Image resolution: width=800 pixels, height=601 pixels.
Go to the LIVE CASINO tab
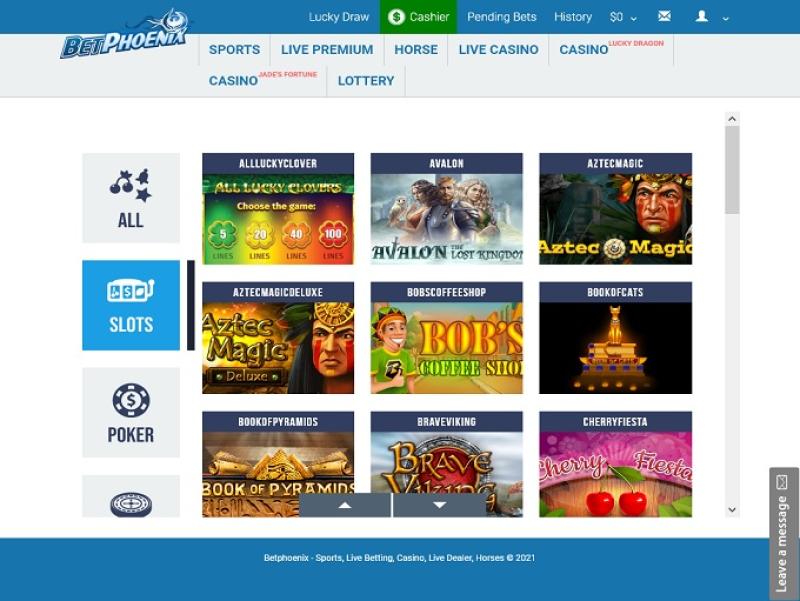tap(498, 49)
